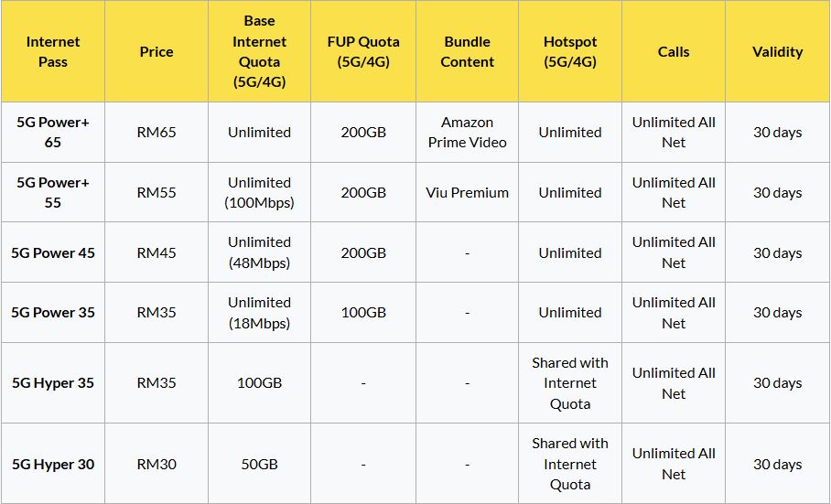Select the Base Internet Quota header

[x=259, y=51]
